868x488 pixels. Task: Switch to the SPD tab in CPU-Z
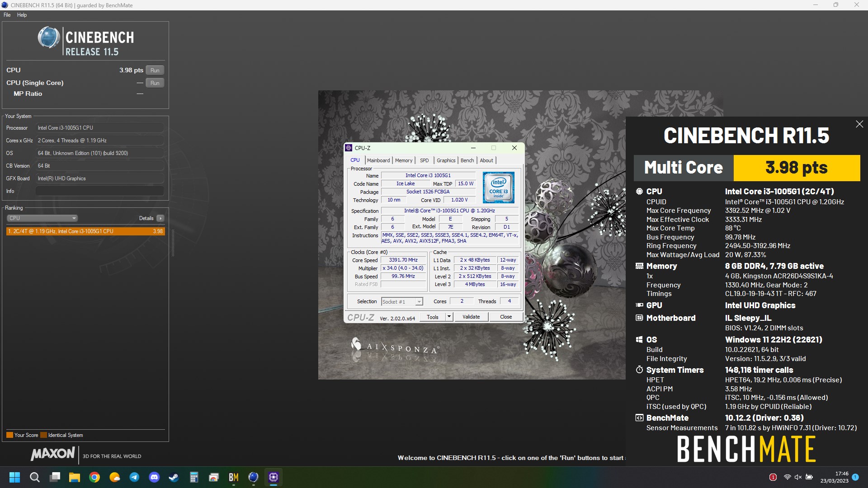[424, 160]
